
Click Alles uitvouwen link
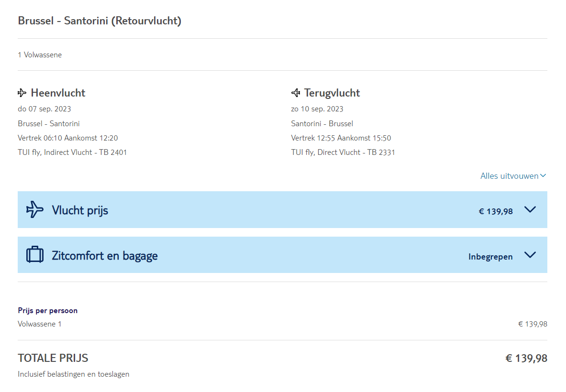click(509, 176)
